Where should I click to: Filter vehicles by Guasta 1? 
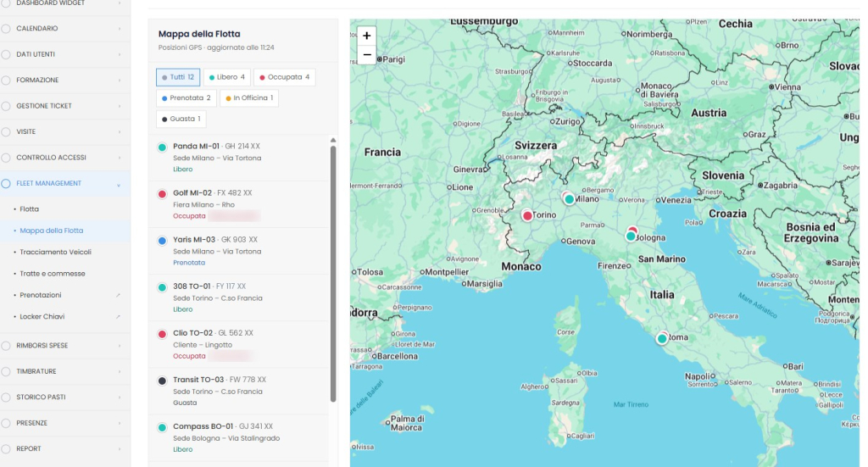(181, 119)
